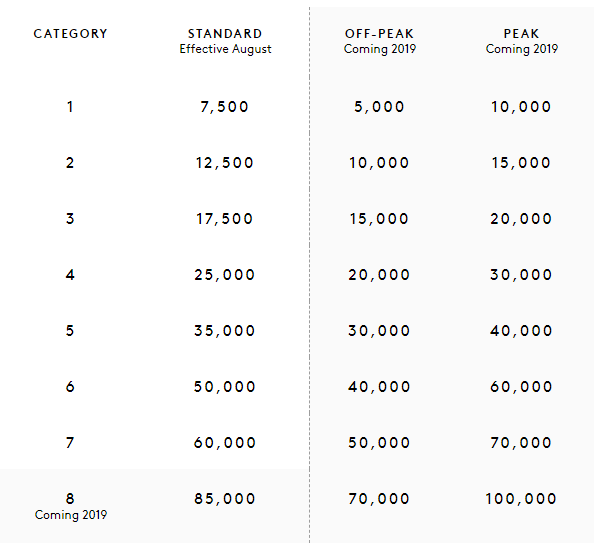Click the Standard 7,500 value for Category 1
Viewport: 603px width, 543px height.
(225, 107)
